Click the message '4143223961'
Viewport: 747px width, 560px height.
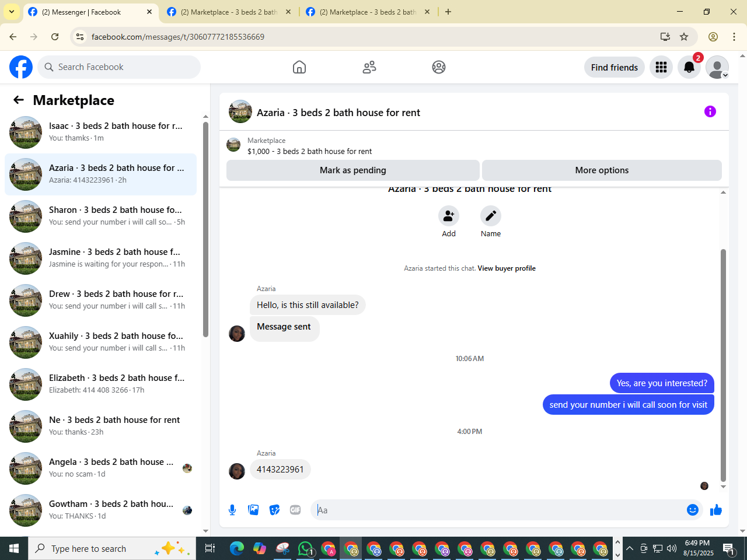pos(280,470)
